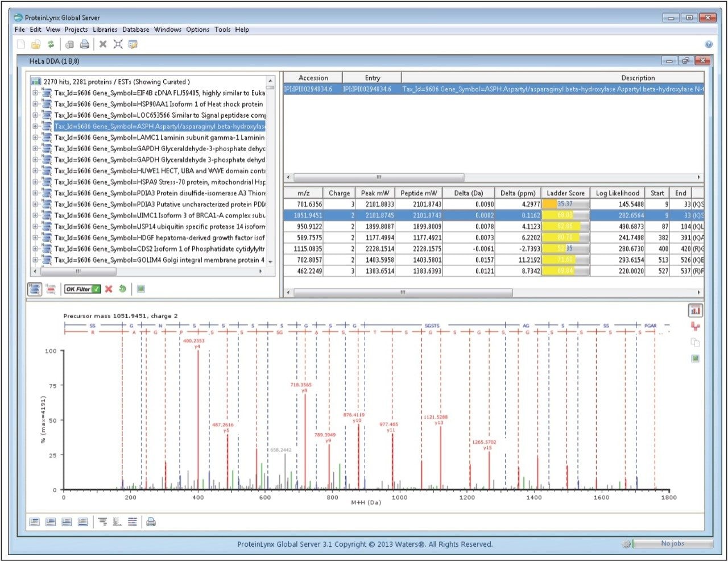728x562 pixels.
Task: Click the 35.37 ladder score bar
Action: pyautogui.click(x=565, y=204)
